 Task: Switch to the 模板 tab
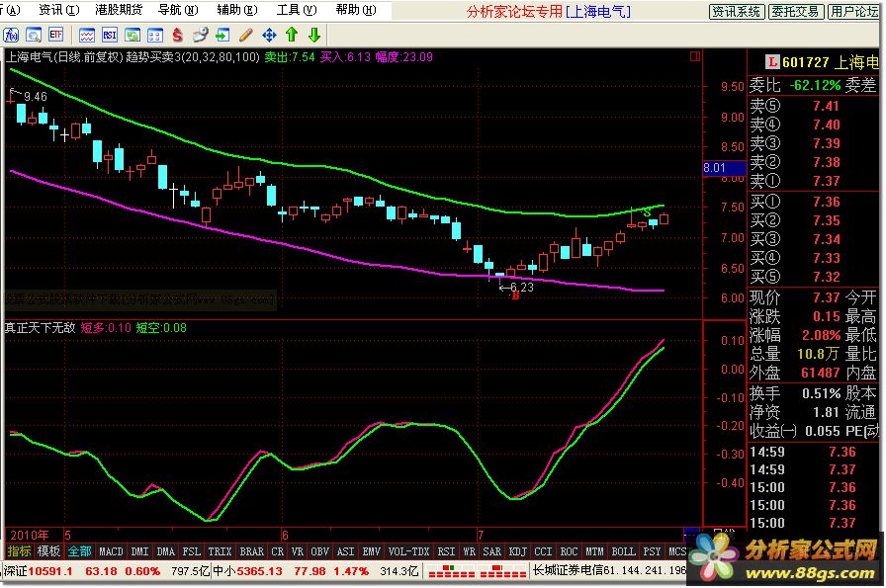click(48, 551)
